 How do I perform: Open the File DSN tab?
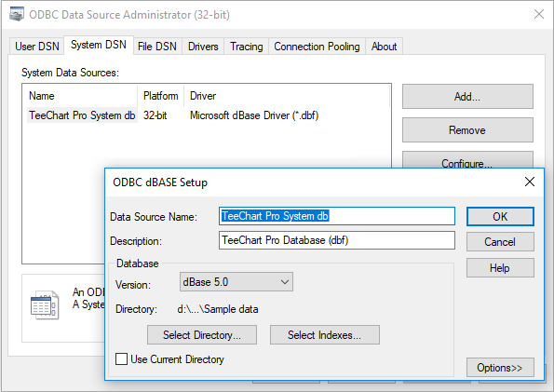point(157,47)
